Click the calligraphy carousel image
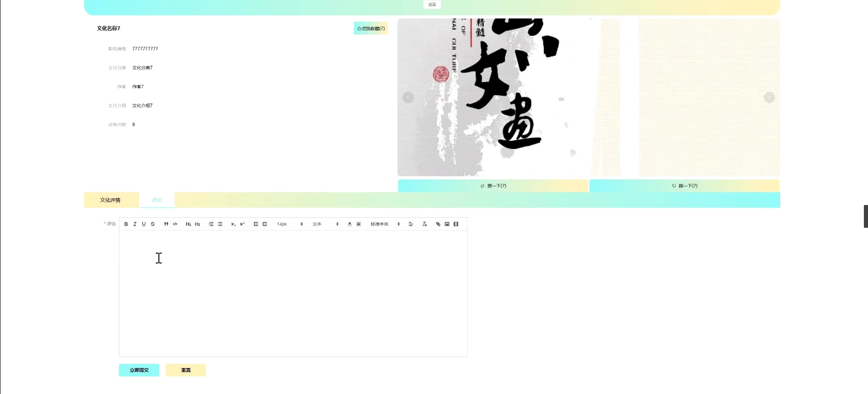Screen dimensions: 868x394 pyautogui.click(x=589, y=97)
